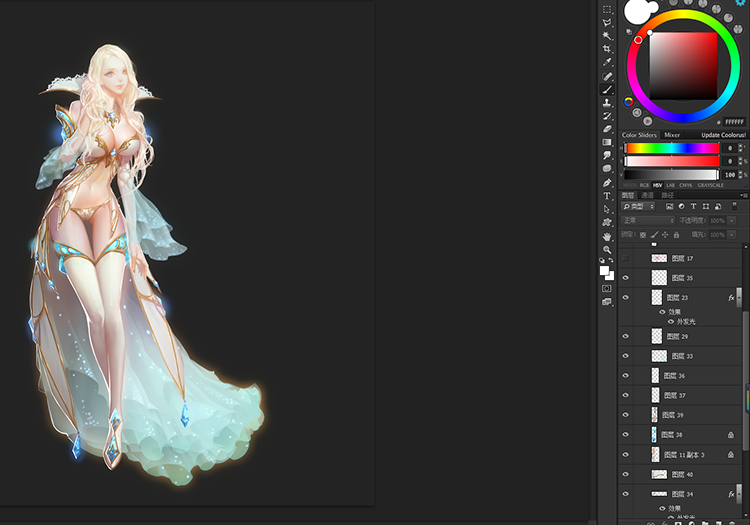Click Update Coolorus! link
The image size is (750, 525).
click(x=723, y=135)
